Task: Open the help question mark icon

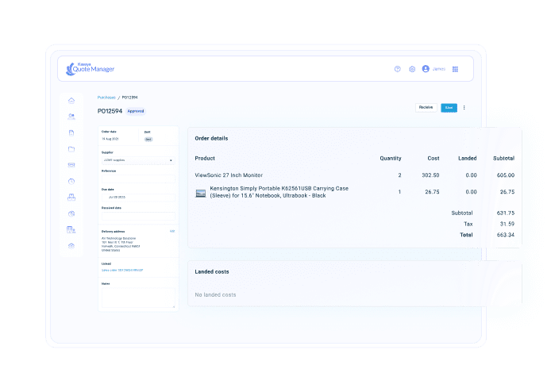Action: pos(398,69)
